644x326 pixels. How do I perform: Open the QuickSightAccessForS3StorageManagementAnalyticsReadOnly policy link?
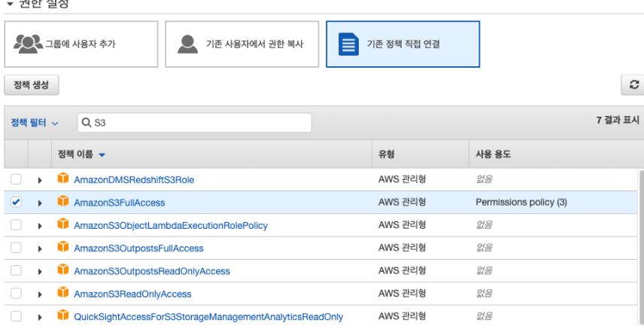[x=208, y=316]
